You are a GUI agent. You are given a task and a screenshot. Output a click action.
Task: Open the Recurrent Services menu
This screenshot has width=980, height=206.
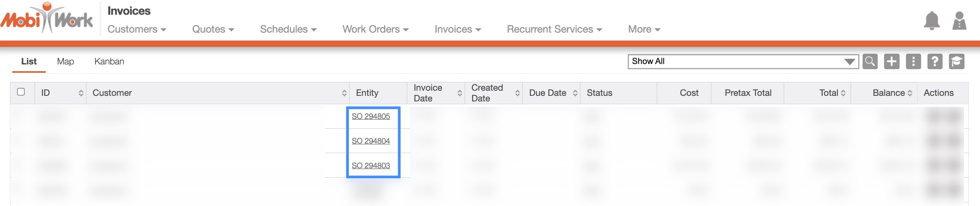click(554, 29)
